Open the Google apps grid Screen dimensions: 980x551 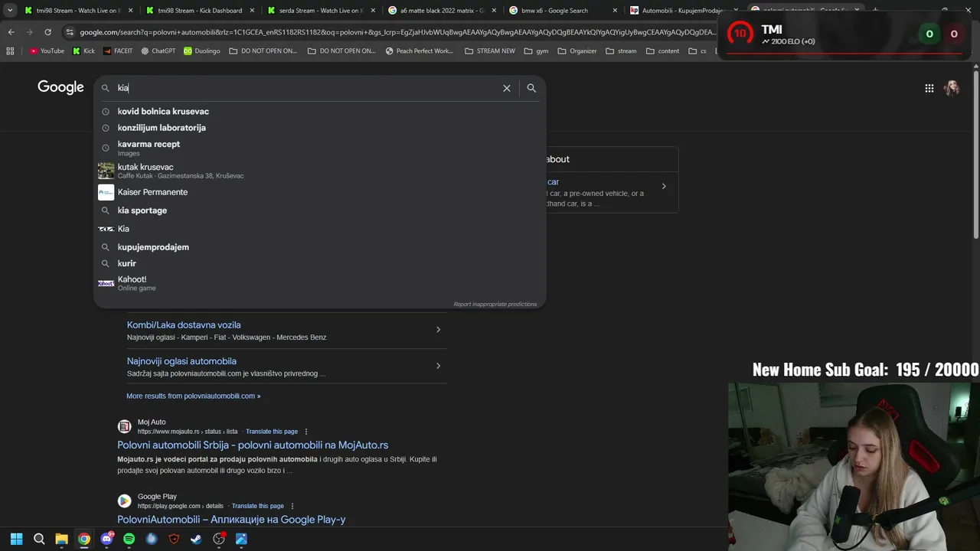[x=929, y=88]
